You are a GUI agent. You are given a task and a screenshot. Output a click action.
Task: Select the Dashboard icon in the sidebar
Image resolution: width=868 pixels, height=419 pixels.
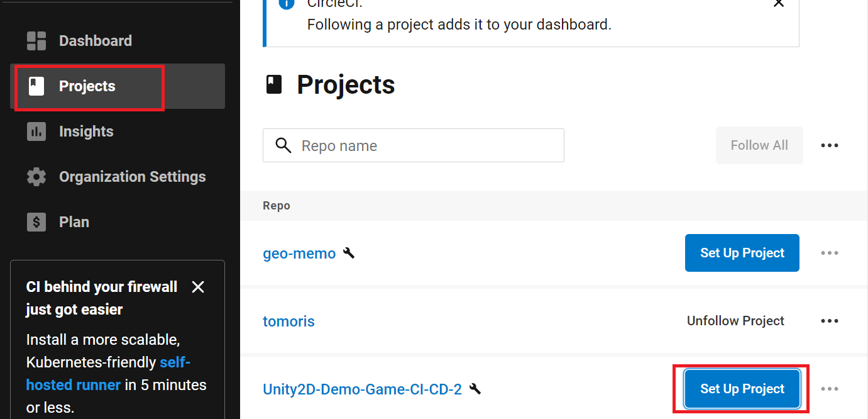(x=36, y=40)
